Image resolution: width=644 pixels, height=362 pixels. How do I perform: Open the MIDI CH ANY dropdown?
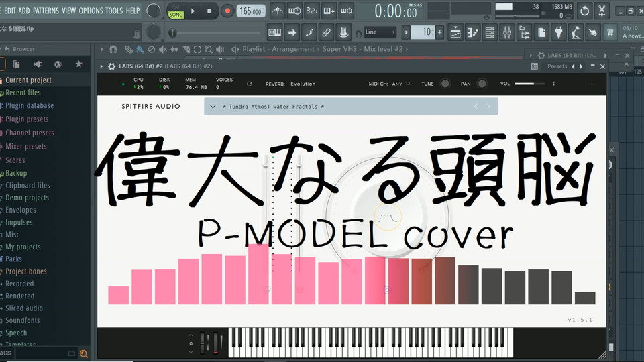[400, 84]
